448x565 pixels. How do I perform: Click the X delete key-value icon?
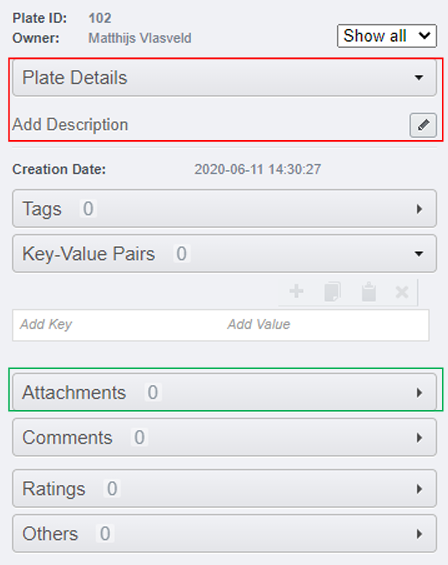(402, 292)
